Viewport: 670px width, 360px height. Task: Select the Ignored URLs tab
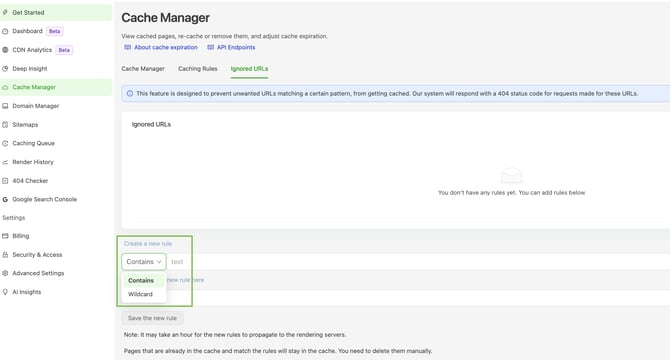pos(250,69)
